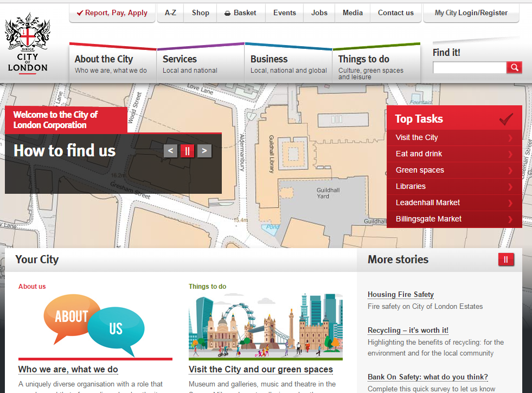This screenshot has width=532, height=393.
Task: Open About the City section
Action: [113, 64]
